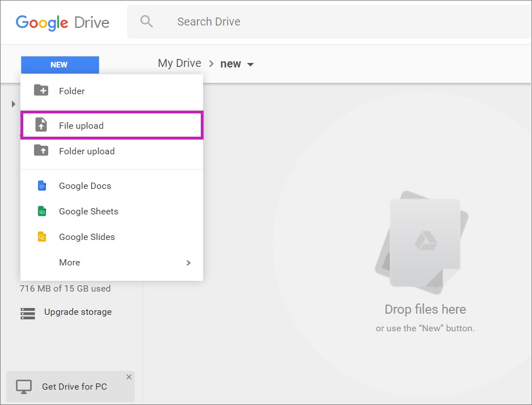Open the More menu entry
Screen dimensions: 532x405
click(x=112, y=263)
